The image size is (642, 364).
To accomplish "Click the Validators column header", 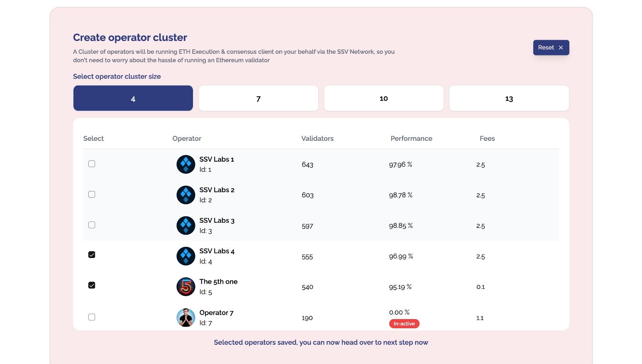I will point(317,138).
